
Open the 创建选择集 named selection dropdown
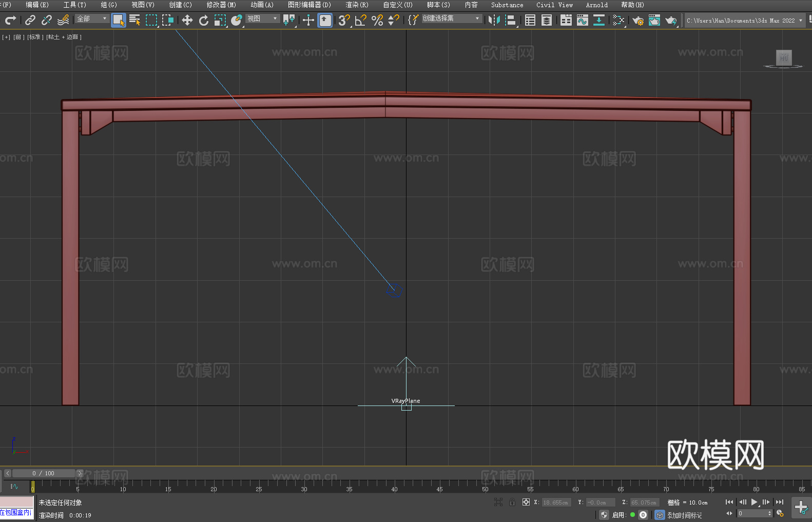pyautogui.click(x=452, y=18)
